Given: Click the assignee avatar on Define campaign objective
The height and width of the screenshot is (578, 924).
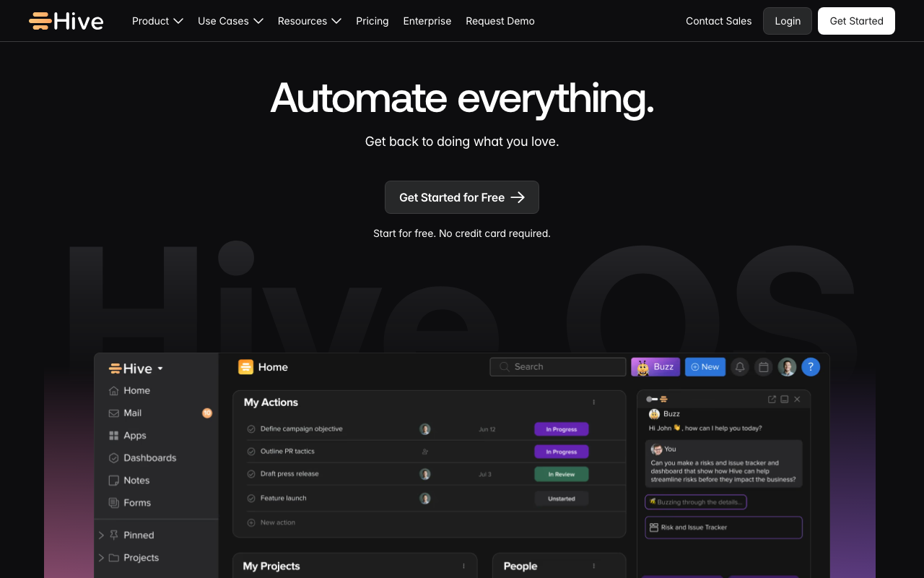Looking at the screenshot, I should pyautogui.click(x=425, y=429).
